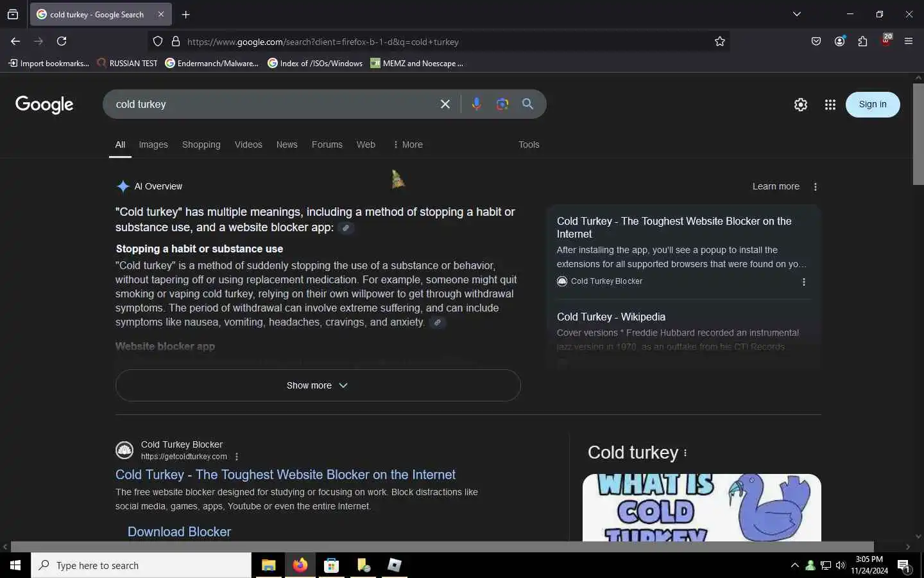Click the browser back arrow
The width and height of the screenshot is (924, 578).
(15, 41)
